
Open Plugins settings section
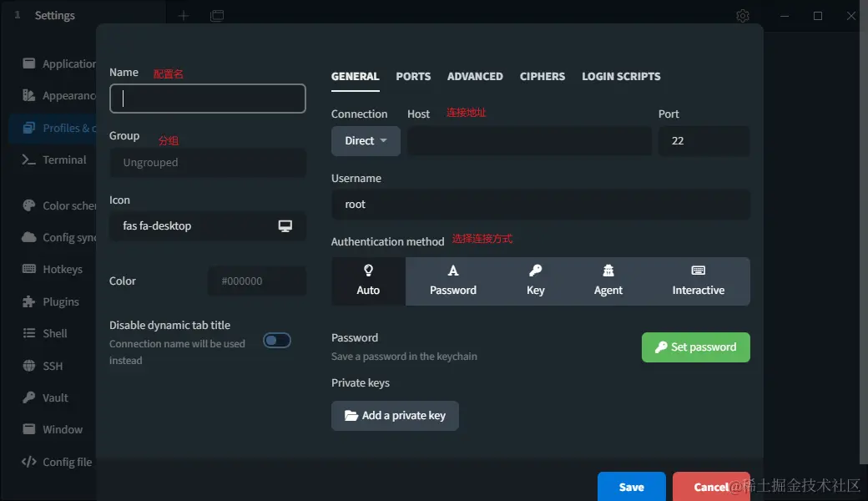[53, 301]
